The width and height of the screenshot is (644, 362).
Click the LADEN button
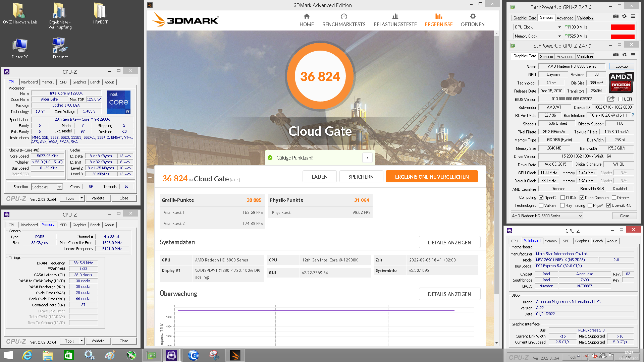pos(319,177)
